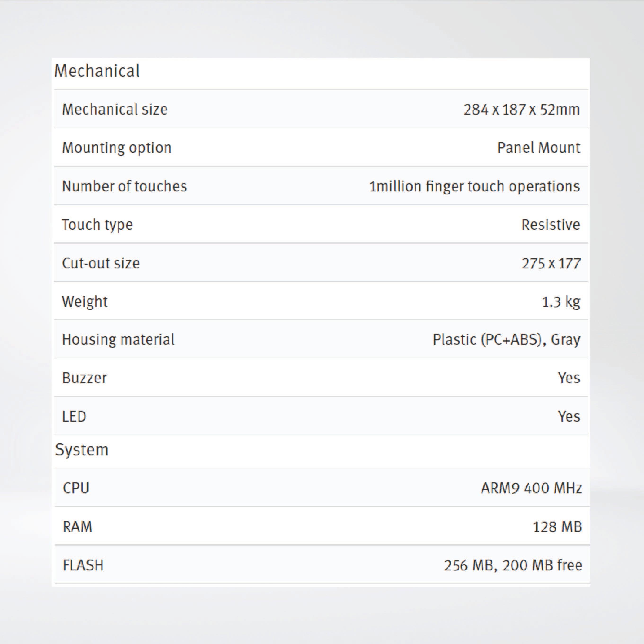This screenshot has height=644, width=644.
Task: Select the Mechanical size row label
Action: tap(115, 109)
